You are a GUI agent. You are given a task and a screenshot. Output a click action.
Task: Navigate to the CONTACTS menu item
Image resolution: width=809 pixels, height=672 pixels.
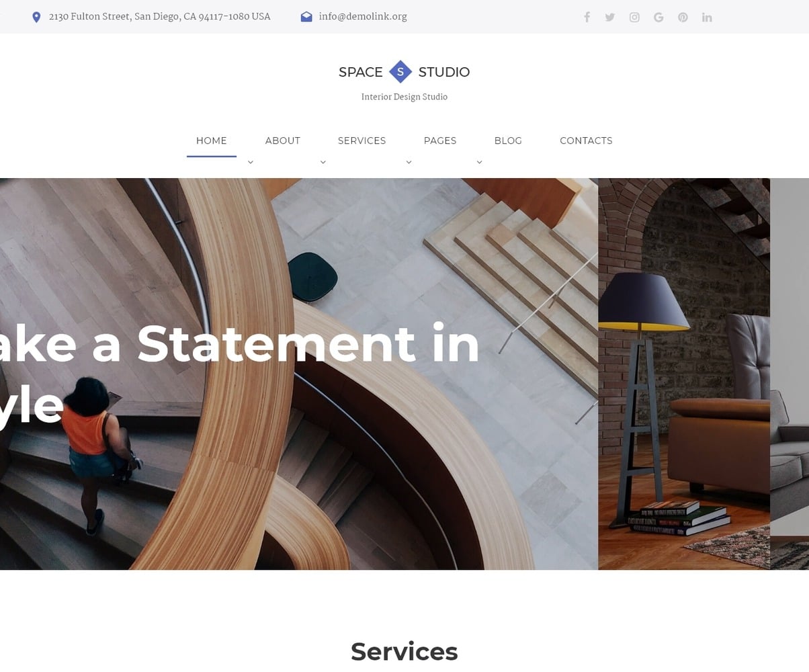pos(585,140)
